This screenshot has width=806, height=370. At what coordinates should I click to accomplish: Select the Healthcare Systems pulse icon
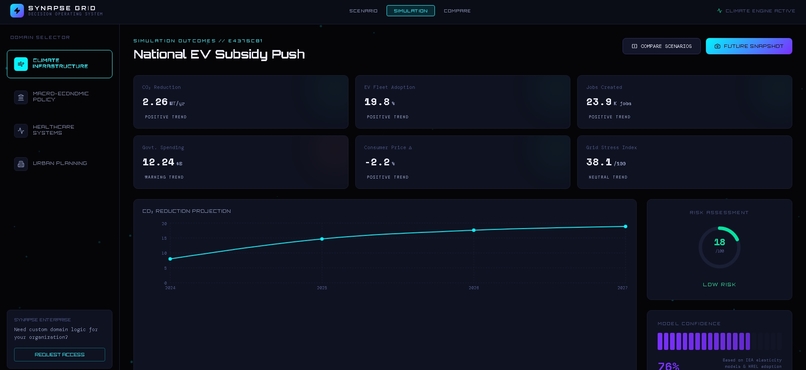[21, 131]
